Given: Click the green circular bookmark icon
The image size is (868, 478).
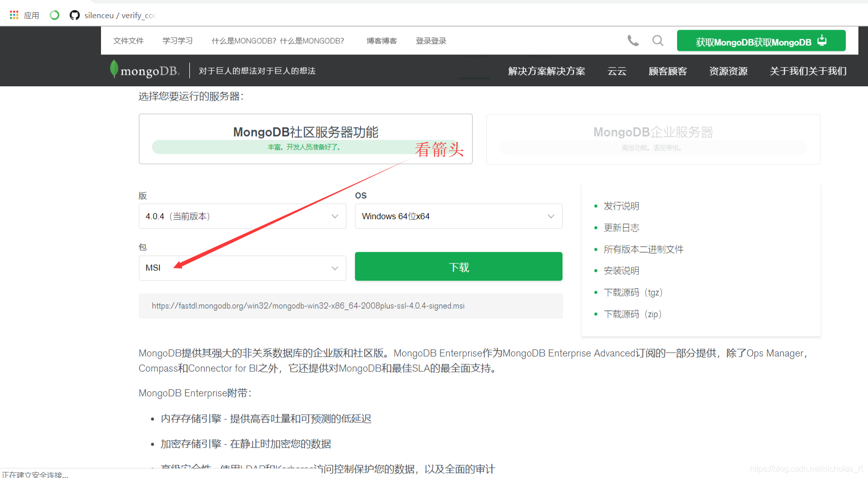Looking at the screenshot, I should tap(55, 15).
